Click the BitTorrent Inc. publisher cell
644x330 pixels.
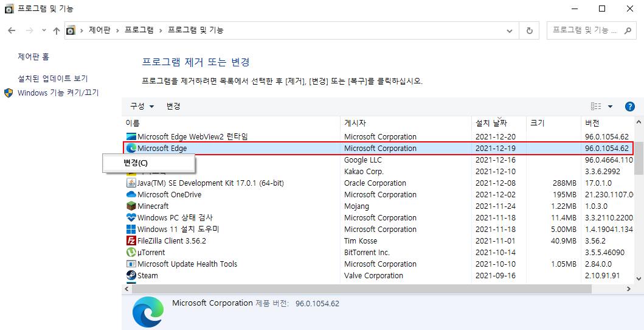(x=367, y=252)
